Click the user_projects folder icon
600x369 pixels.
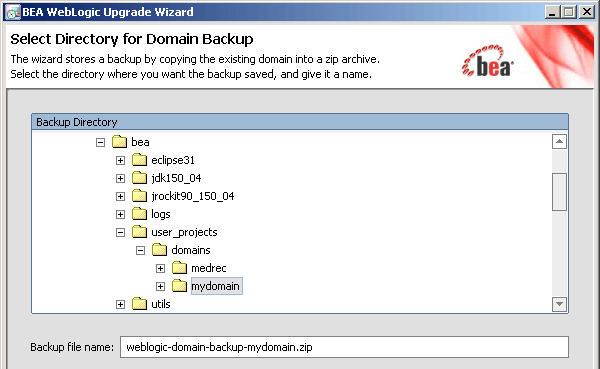(139, 232)
